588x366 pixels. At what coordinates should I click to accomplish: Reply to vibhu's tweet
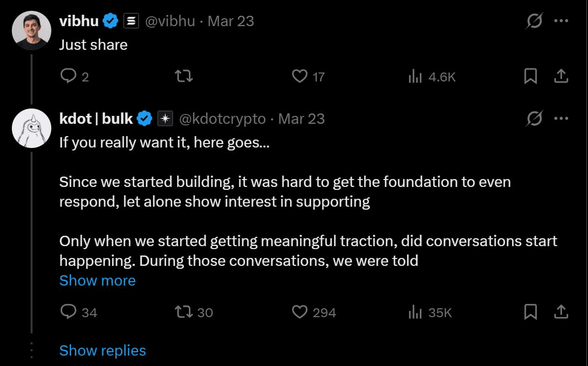click(x=68, y=76)
